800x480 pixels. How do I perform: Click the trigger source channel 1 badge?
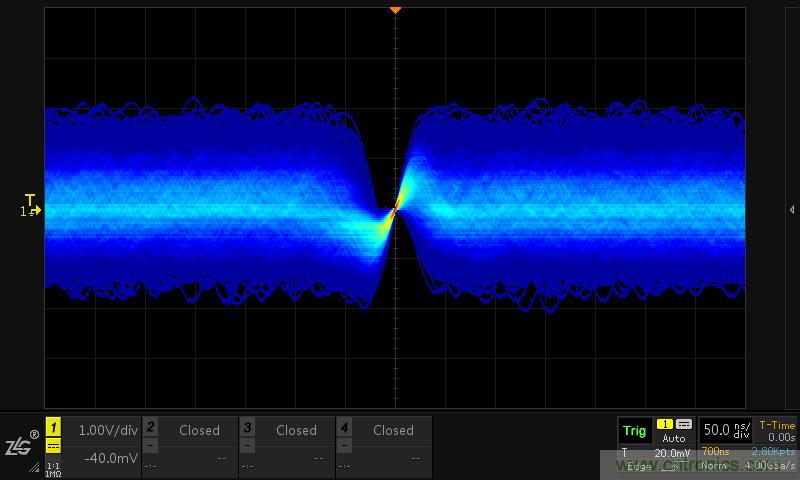[x=665, y=424]
